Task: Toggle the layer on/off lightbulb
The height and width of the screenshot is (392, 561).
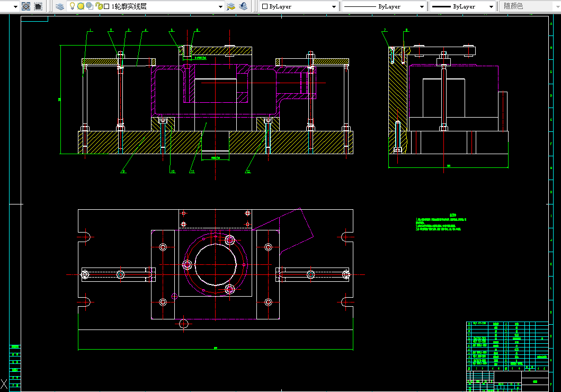Action: (x=72, y=6)
